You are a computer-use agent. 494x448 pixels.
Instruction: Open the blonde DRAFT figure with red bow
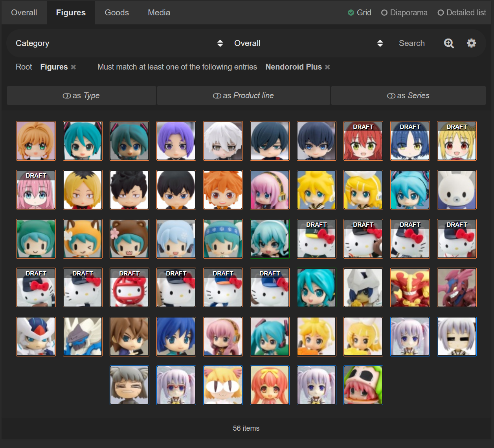[457, 141]
